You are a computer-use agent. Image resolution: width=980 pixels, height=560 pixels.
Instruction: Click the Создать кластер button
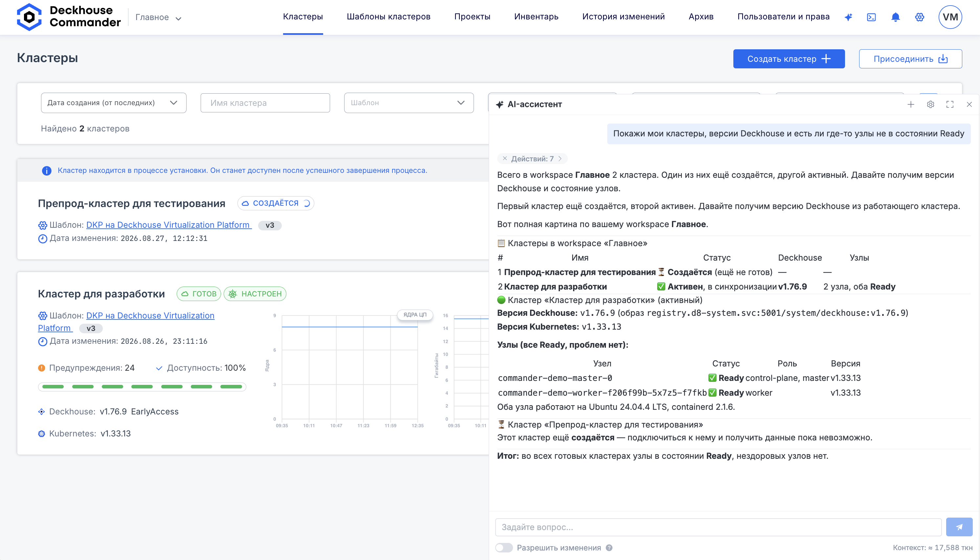tap(789, 59)
